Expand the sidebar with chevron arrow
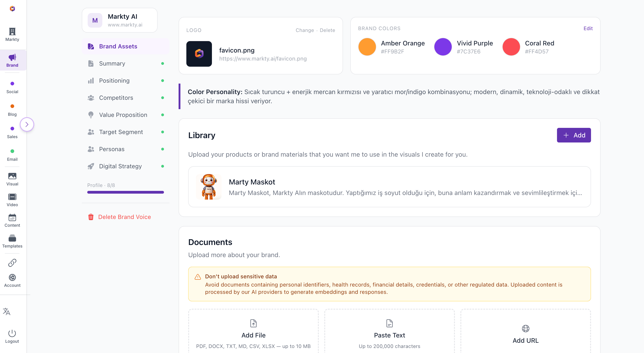The height and width of the screenshot is (353, 644). point(27,124)
